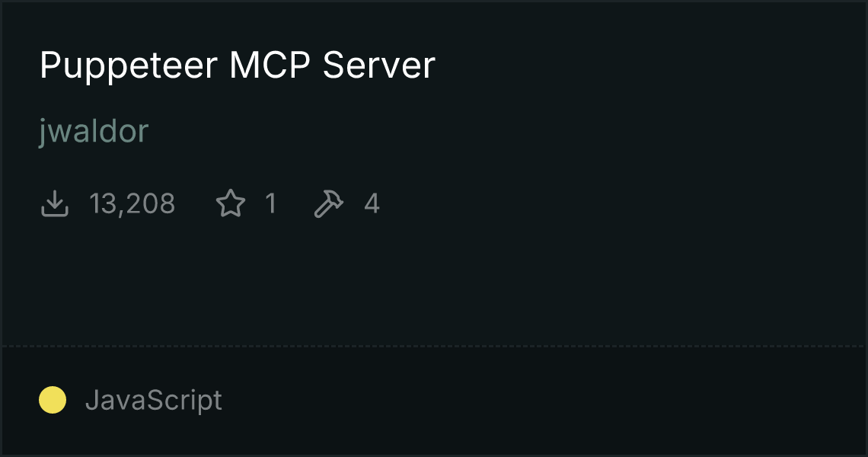Click the dashed divider above JavaScript
The height and width of the screenshot is (457, 868).
coord(434,347)
